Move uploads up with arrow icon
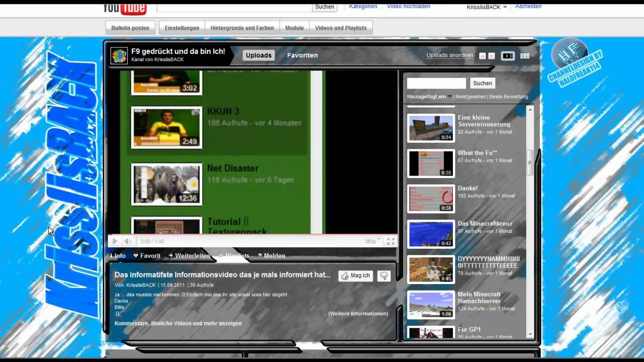The image size is (644, 362). pyautogui.click(x=482, y=56)
